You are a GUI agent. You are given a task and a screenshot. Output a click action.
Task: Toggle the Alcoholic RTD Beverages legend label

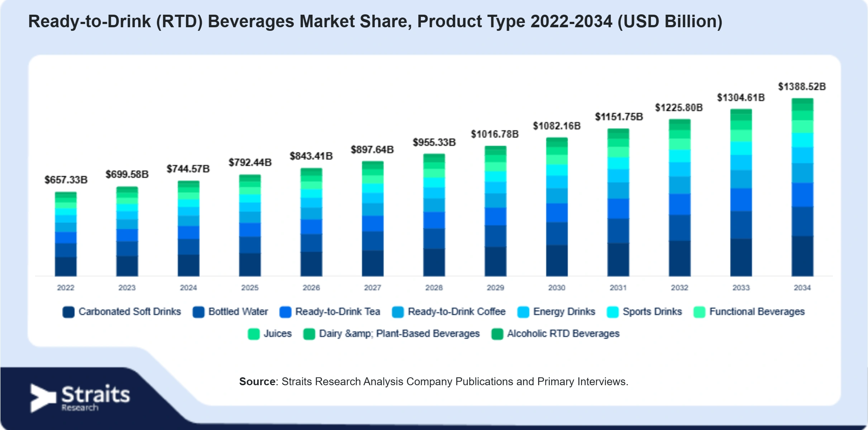563,334
